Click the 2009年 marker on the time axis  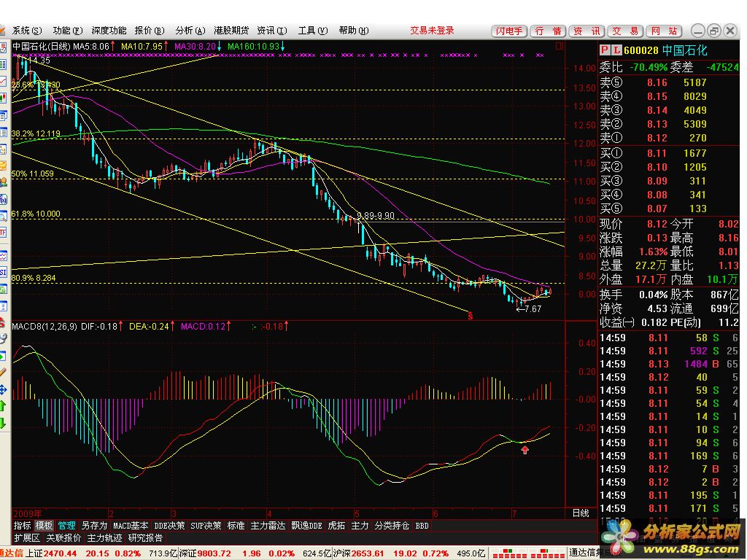[x=28, y=514]
